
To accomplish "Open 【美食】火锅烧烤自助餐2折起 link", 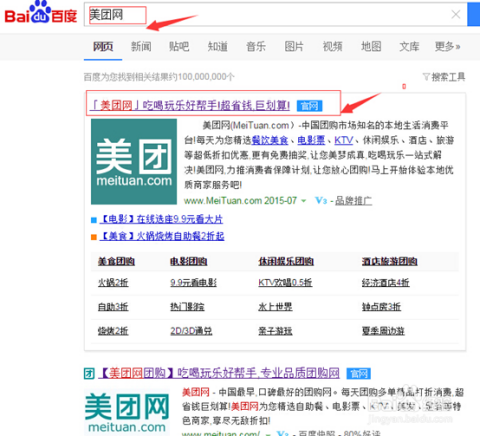I will 162,236.
